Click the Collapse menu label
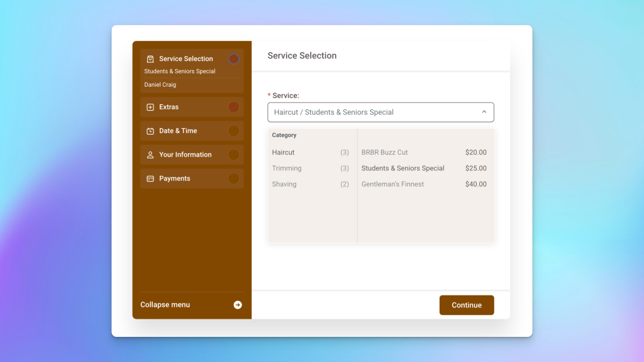Image resolution: width=644 pixels, height=362 pixels. 165,305
